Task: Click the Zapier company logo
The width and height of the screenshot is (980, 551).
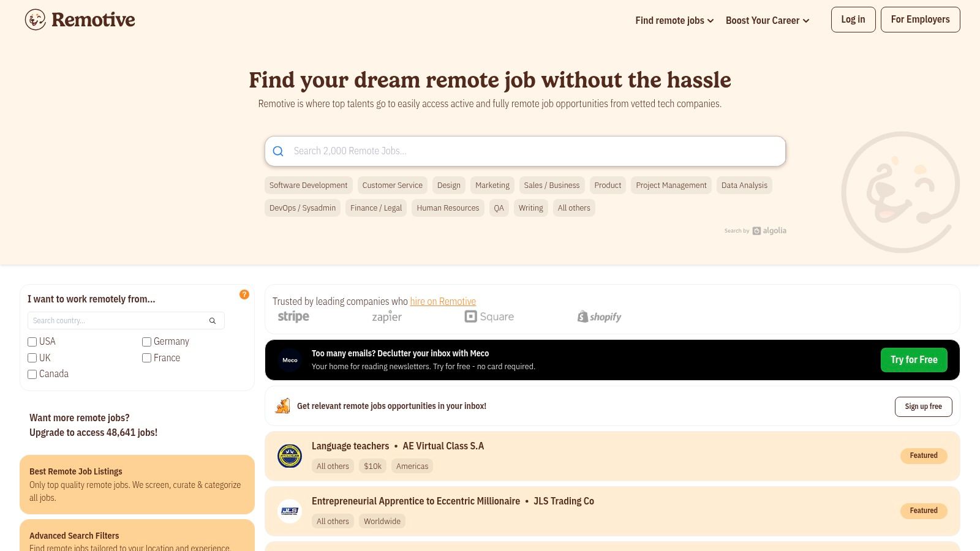Action: click(387, 317)
